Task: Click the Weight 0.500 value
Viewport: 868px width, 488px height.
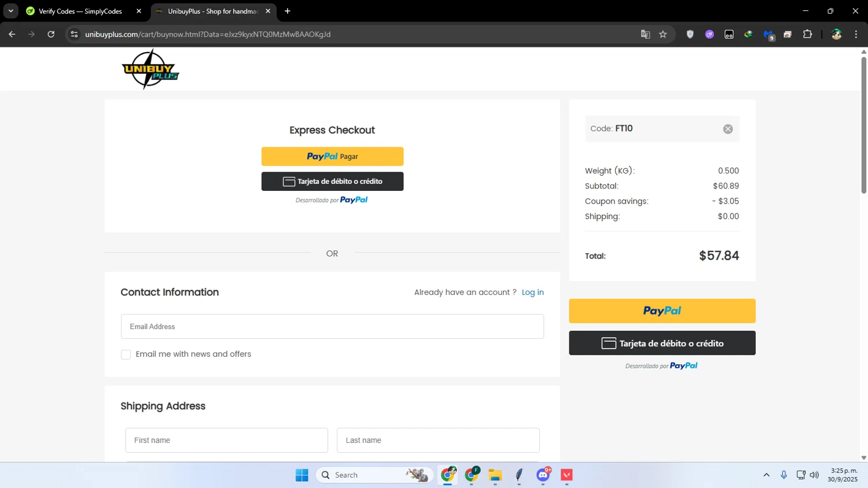Action: pyautogui.click(x=728, y=171)
